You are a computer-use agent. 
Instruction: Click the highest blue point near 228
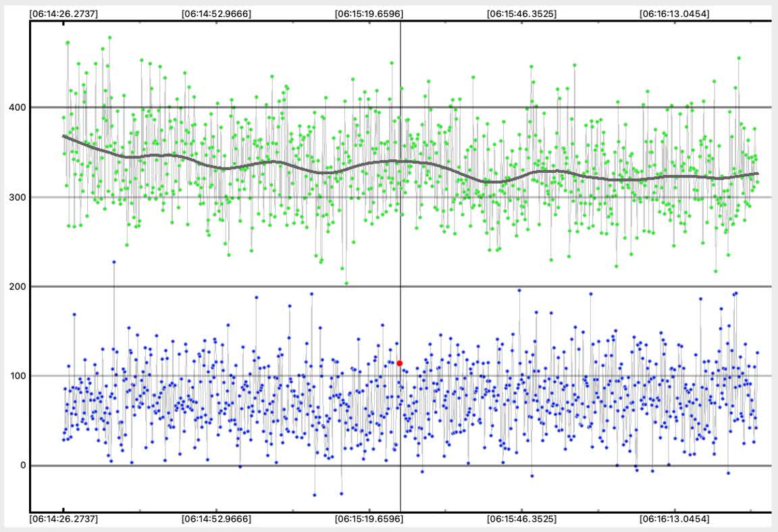point(114,262)
